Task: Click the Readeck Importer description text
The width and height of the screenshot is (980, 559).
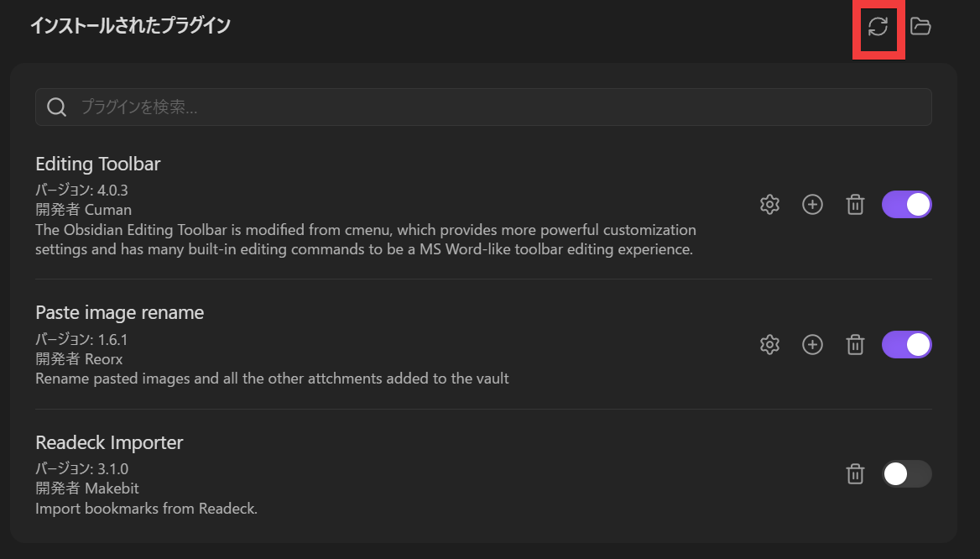Action: 146,509
